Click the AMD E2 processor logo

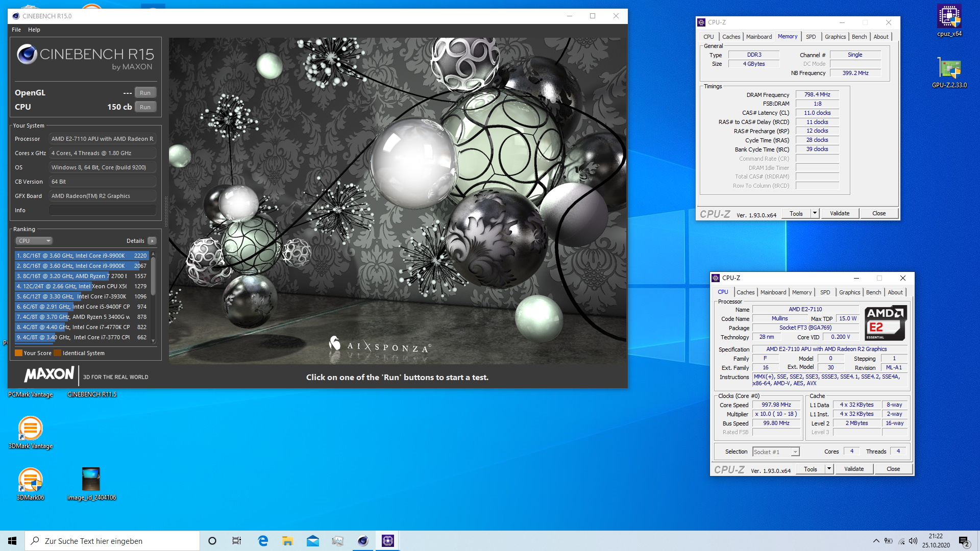[886, 323]
